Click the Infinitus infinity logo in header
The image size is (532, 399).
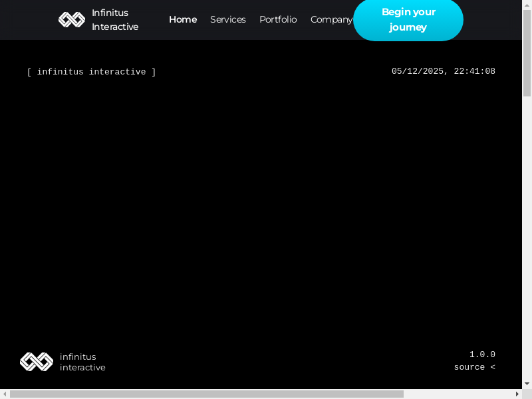(72, 20)
